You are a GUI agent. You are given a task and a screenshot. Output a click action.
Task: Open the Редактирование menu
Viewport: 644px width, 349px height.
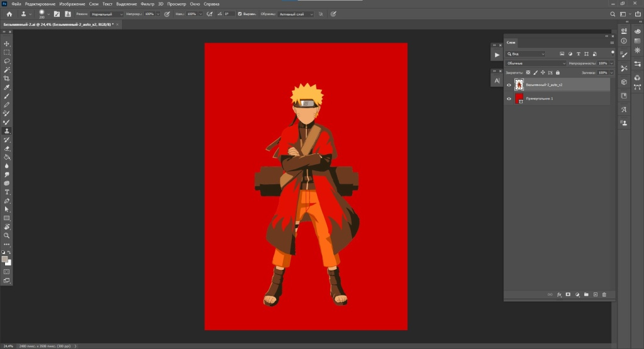point(40,4)
